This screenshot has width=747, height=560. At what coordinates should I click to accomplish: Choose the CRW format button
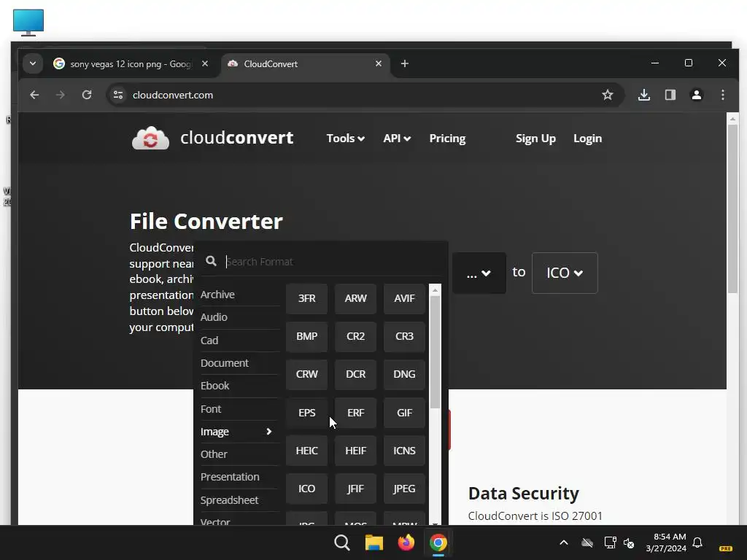(x=307, y=374)
